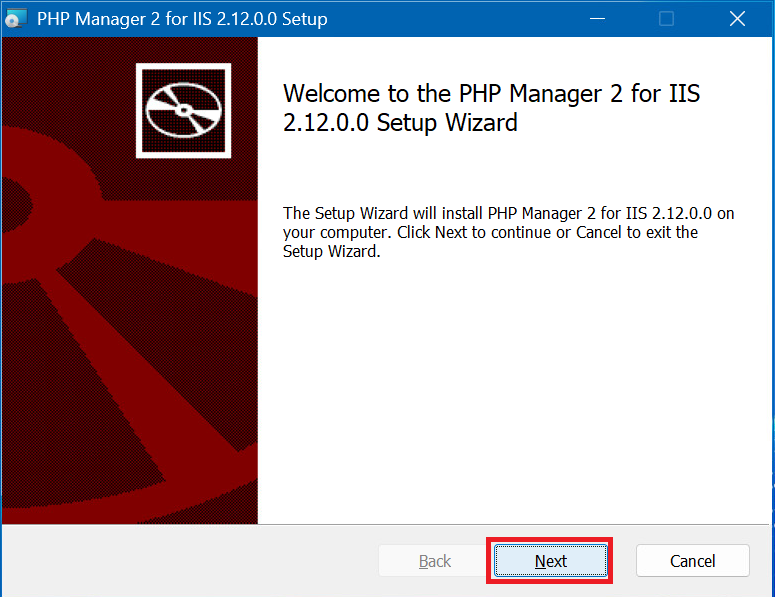775x597 pixels.
Task: Close the setup wizard with the X
Action: pos(737,19)
